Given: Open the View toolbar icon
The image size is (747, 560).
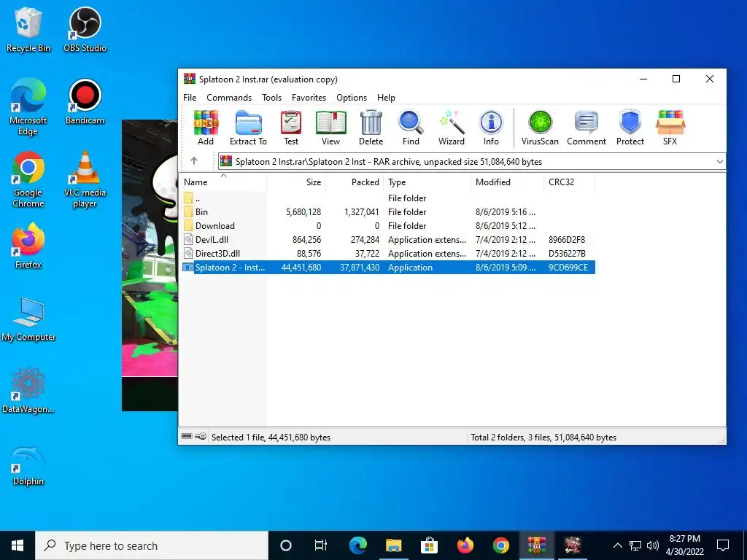Looking at the screenshot, I should 330,128.
